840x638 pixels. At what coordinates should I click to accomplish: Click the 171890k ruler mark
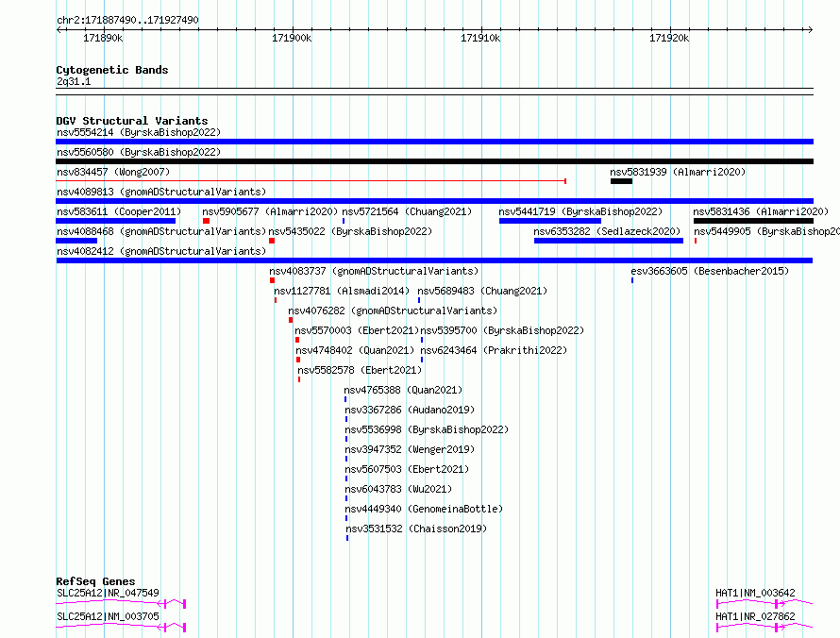point(103,38)
